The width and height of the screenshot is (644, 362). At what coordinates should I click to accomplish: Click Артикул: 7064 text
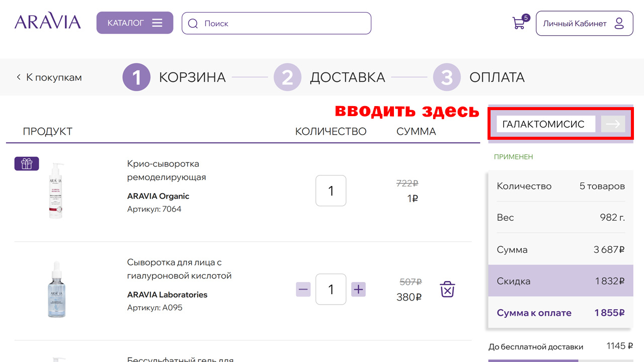coord(154,209)
